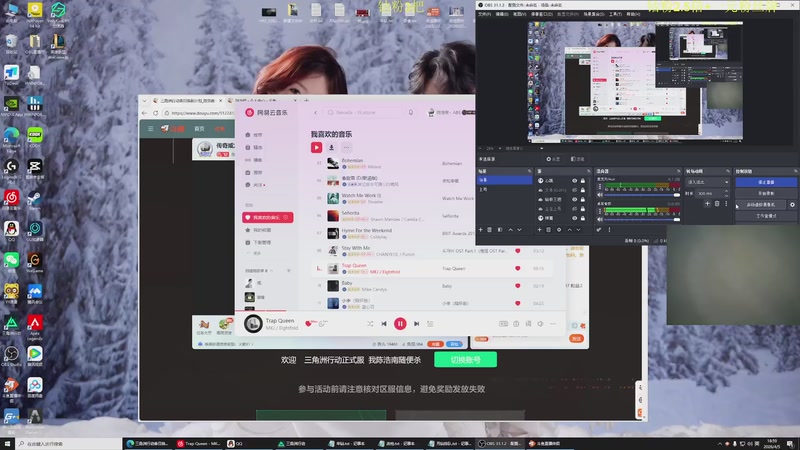Image resolution: width=800 pixels, height=450 pixels.
Task: Show the 文本 (GDI+) source in OBS
Action: click(x=574, y=190)
